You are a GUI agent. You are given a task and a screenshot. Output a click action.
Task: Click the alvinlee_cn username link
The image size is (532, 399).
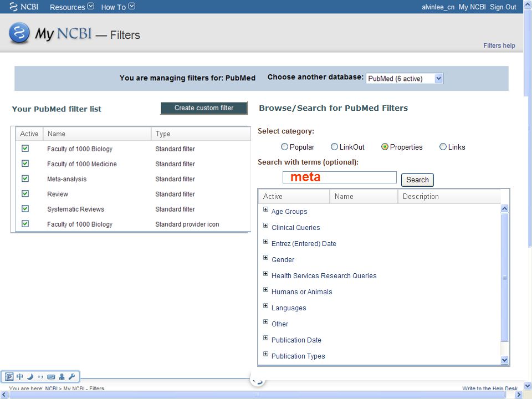[x=438, y=7]
